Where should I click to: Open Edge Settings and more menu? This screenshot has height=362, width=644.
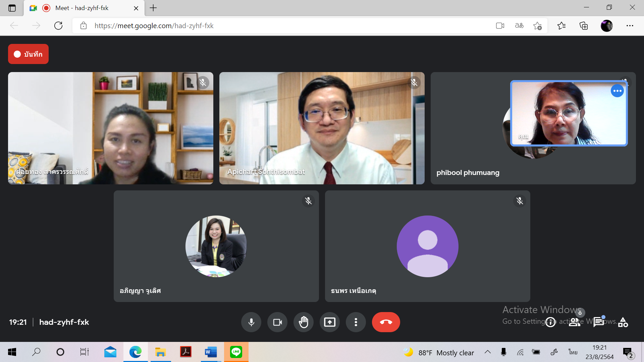coord(630,26)
